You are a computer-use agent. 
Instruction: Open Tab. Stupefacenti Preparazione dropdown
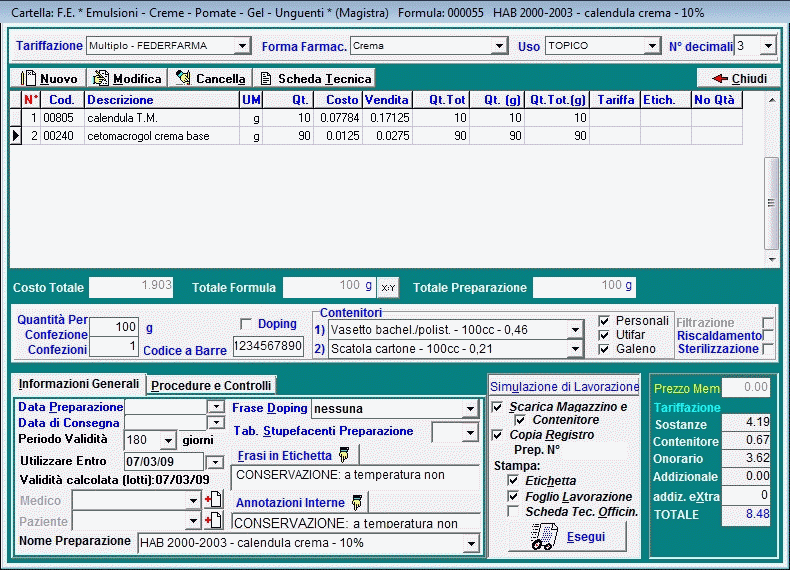pos(470,432)
